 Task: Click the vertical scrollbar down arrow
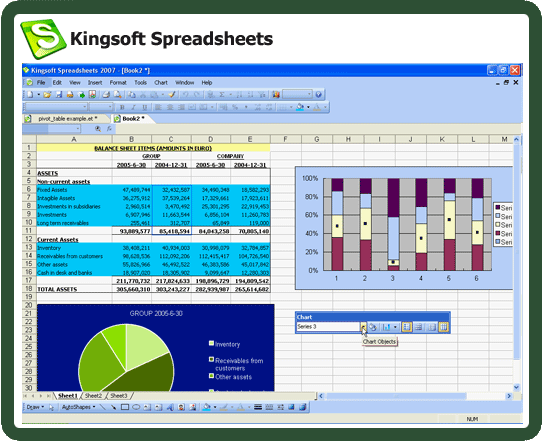click(516, 387)
